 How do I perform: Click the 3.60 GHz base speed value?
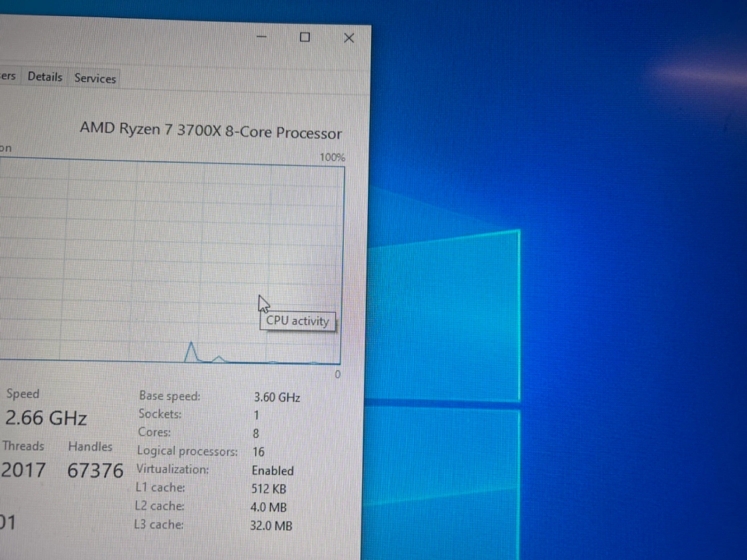[277, 398]
